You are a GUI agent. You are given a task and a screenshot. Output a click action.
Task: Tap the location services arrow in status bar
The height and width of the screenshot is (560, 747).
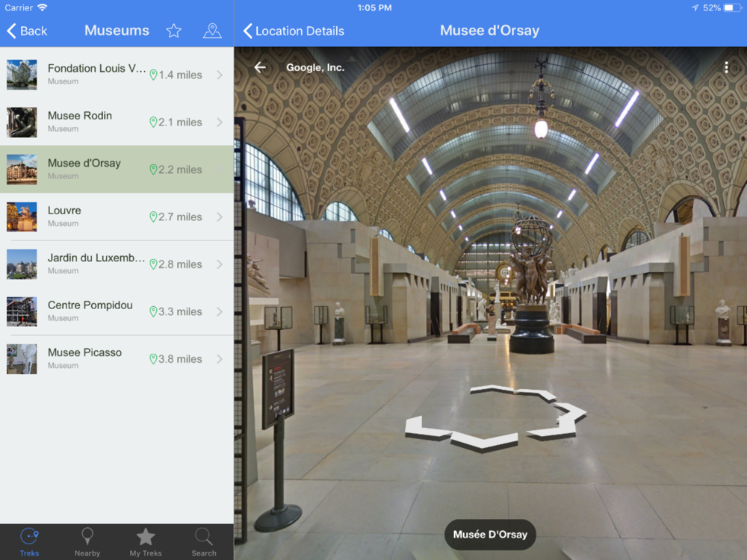tap(695, 7)
